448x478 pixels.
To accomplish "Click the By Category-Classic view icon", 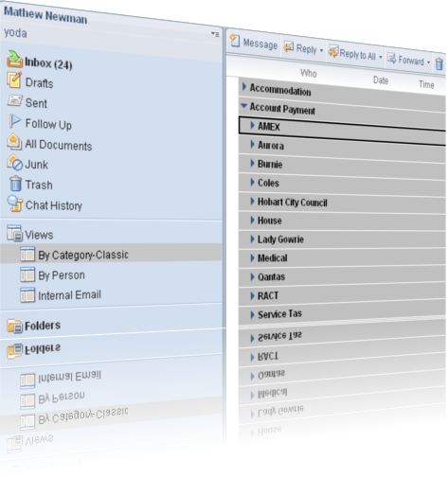I will (27, 254).
